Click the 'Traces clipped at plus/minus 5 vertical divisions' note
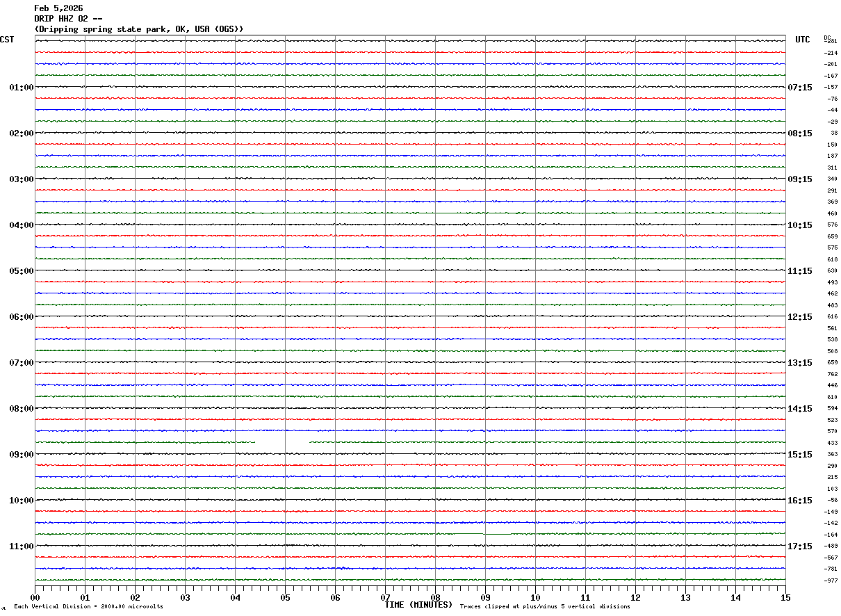 point(545,607)
